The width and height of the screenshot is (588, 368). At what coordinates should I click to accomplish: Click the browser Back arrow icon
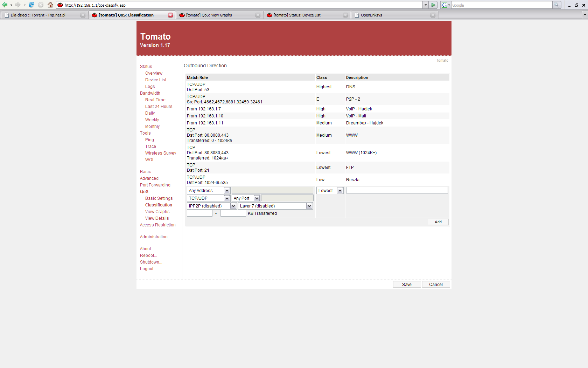(5, 5)
